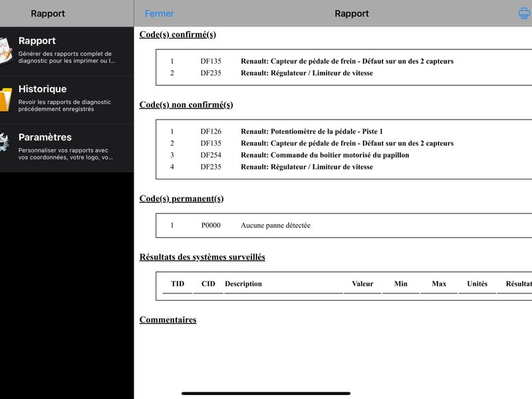Click the Code(s) permanent(s) heading
The image size is (532, 399).
coord(181,198)
